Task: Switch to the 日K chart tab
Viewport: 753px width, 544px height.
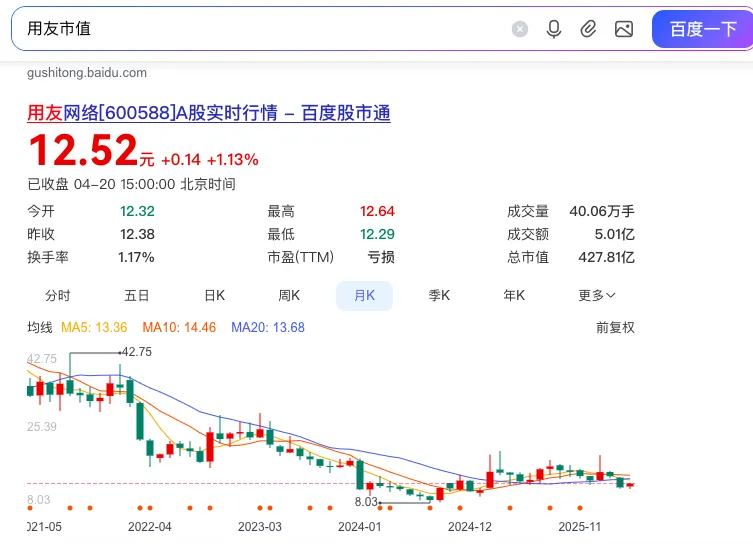Action: [215, 295]
